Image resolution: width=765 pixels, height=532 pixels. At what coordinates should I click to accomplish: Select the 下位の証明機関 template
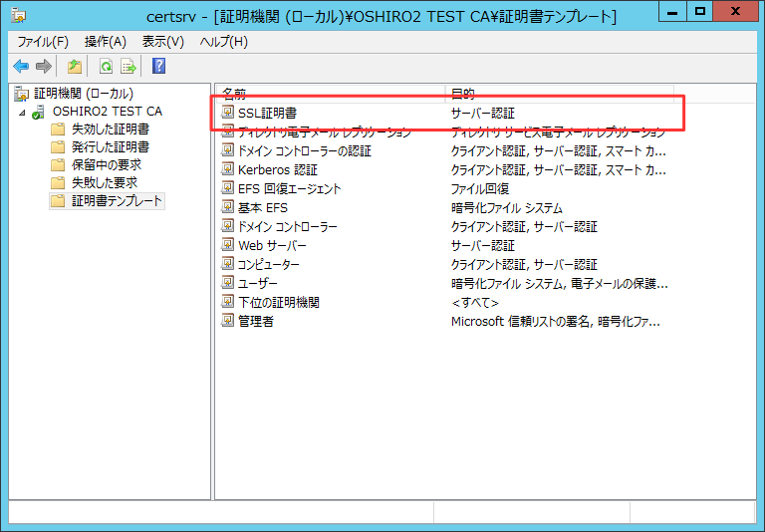278,302
